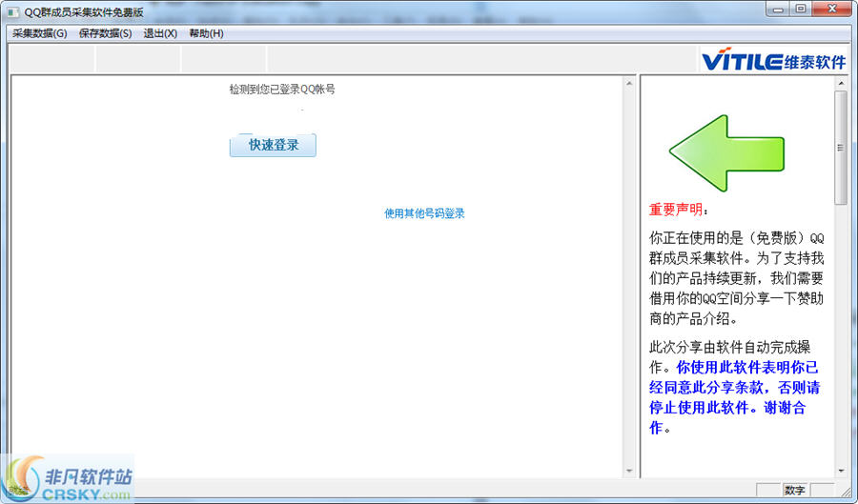
Task: Click the VITILE 维泰软件 logo
Action: tap(773, 59)
